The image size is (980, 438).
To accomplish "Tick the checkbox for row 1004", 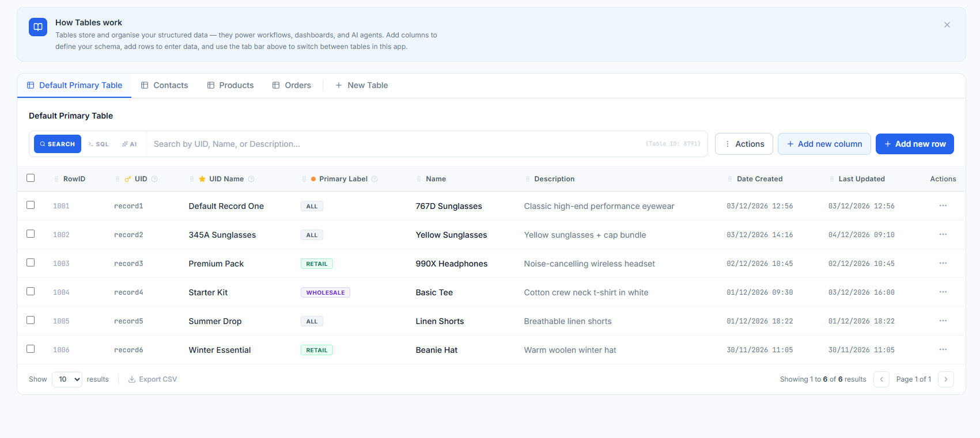I will pyautogui.click(x=31, y=291).
